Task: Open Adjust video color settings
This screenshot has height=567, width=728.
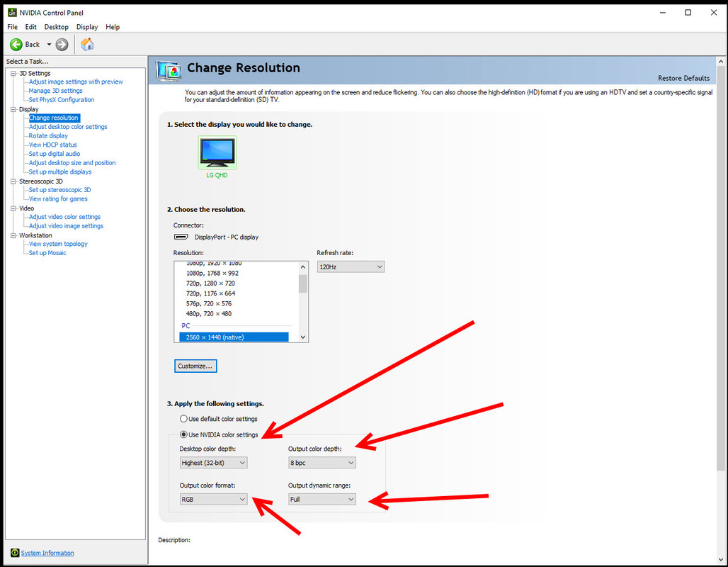Action: click(64, 217)
